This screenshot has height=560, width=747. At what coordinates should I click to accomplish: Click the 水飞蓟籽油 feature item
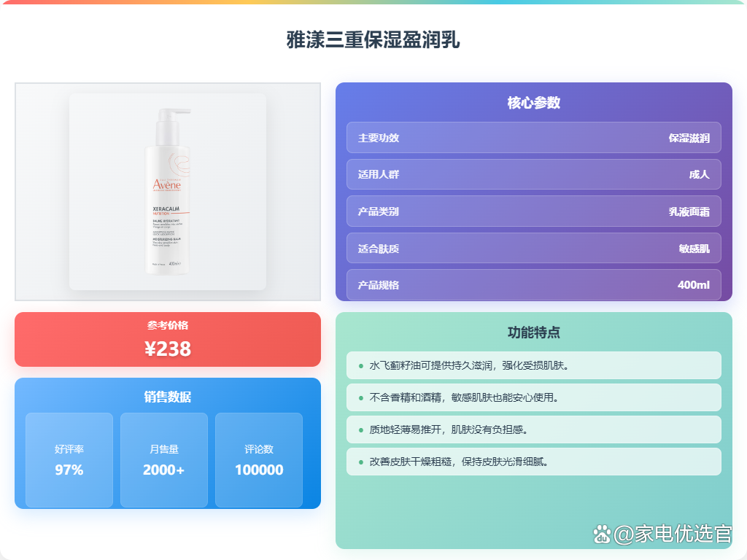533,365
